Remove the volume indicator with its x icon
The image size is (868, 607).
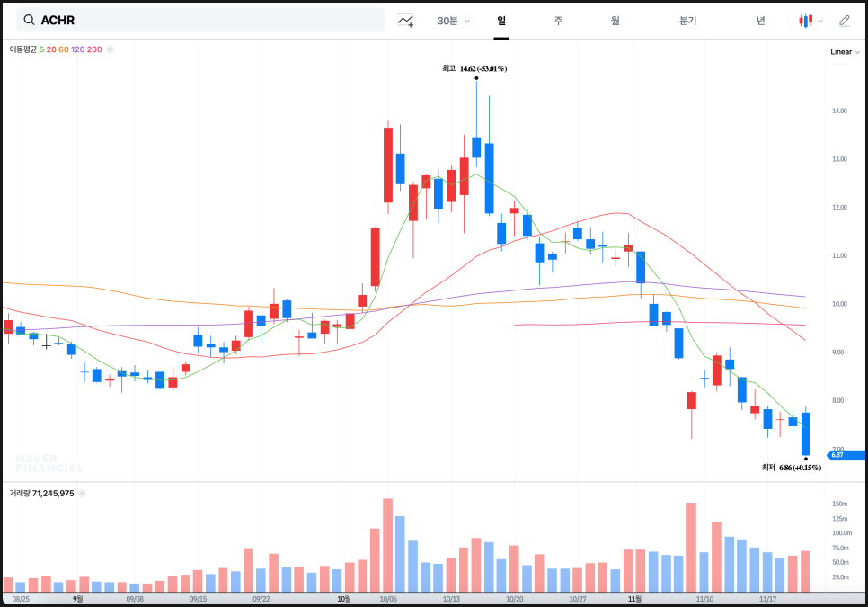tap(82, 494)
